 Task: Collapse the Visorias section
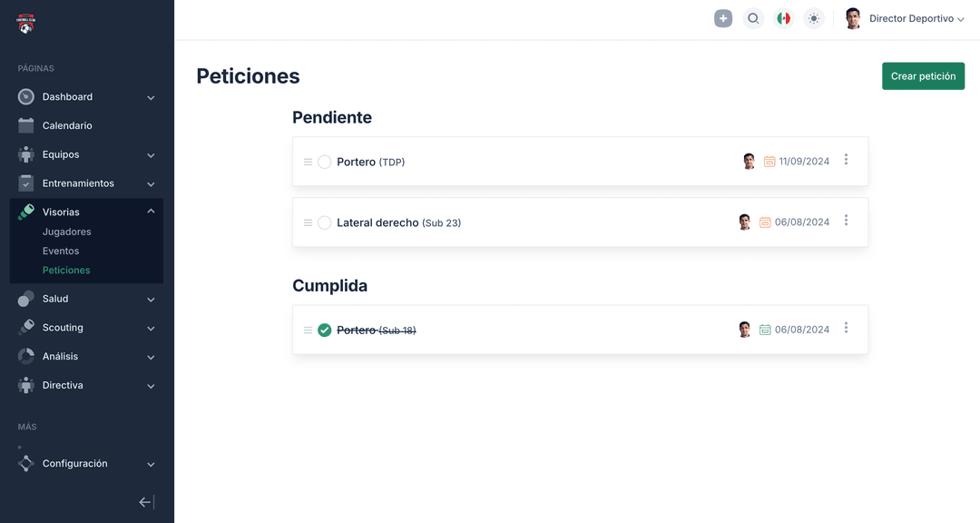(x=151, y=211)
